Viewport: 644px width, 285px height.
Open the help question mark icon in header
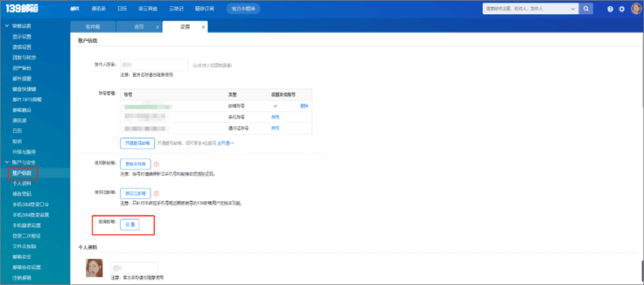(610, 9)
